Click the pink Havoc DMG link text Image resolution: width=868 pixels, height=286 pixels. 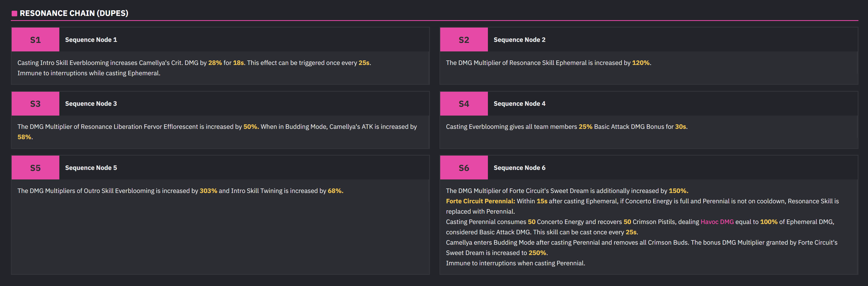(717, 222)
